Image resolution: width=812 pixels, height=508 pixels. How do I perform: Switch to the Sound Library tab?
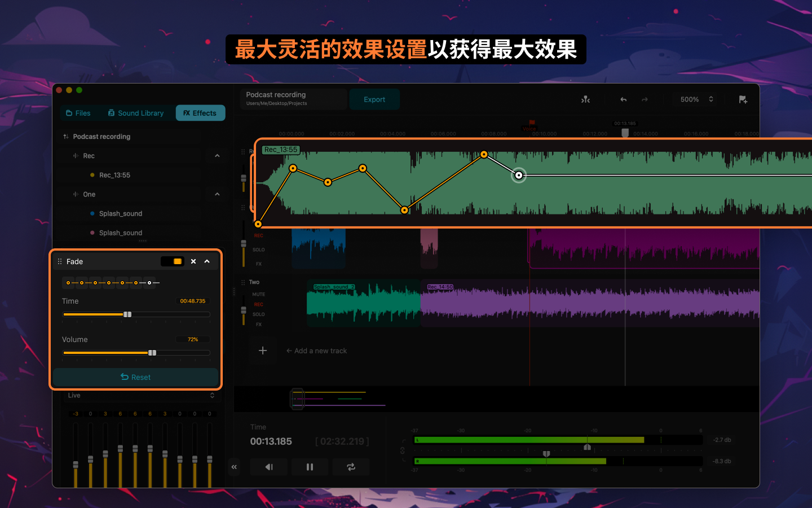pos(136,113)
